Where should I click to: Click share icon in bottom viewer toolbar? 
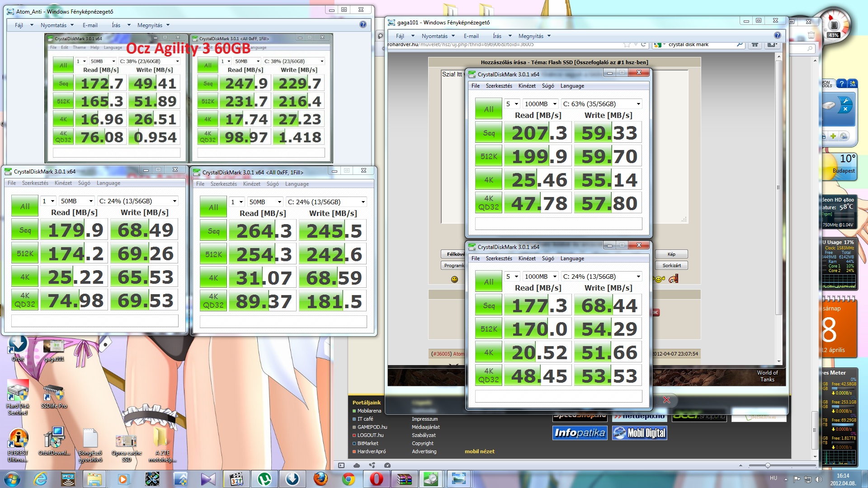tap(372, 465)
